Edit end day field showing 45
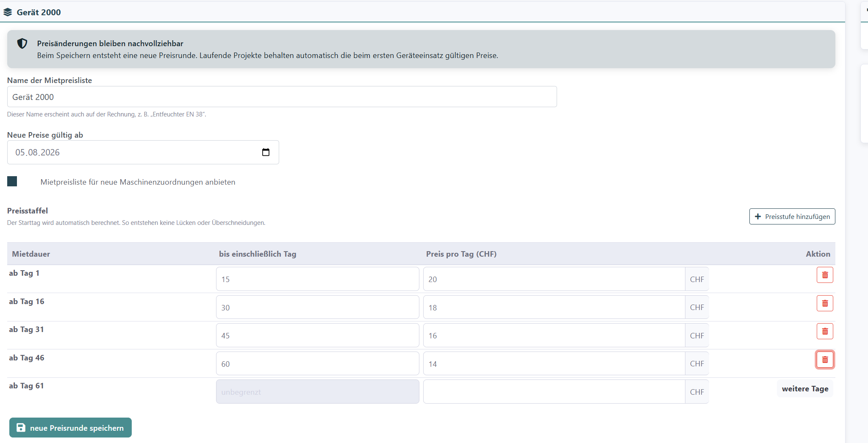868x443 pixels. click(x=317, y=335)
